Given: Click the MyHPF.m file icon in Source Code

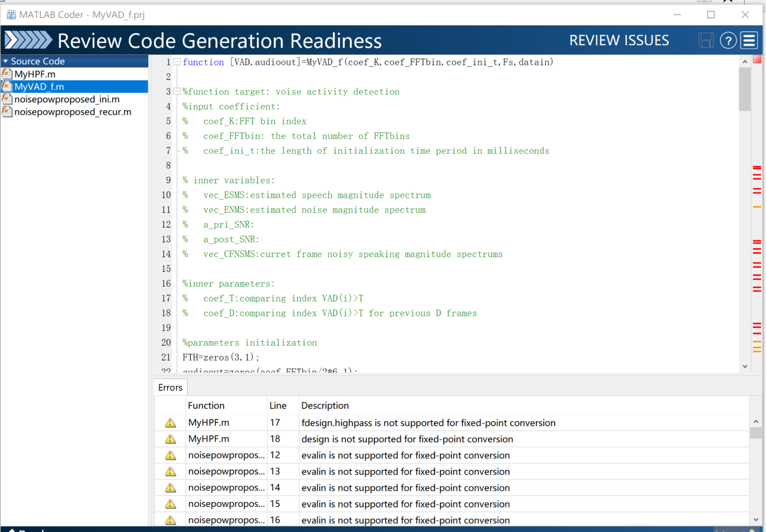Looking at the screenshot, I should click(x=7, y=74).
